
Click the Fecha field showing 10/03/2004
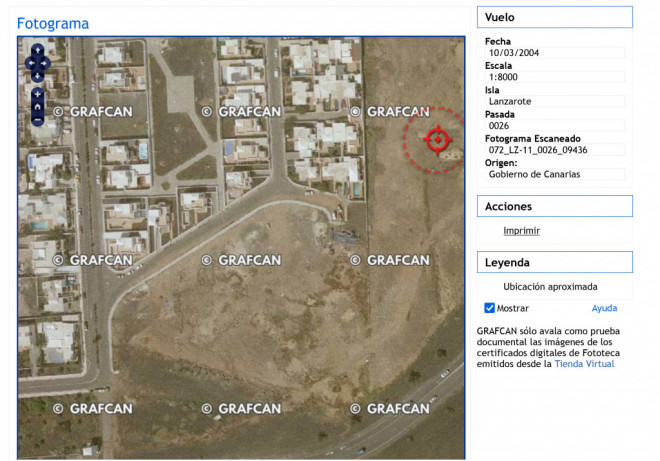[x=554, y=53]
